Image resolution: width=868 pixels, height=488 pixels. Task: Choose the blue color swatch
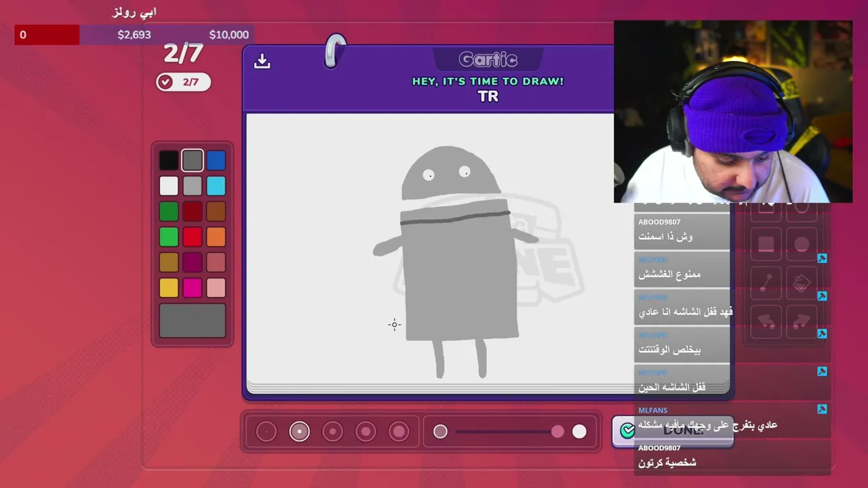coord(216,160)
